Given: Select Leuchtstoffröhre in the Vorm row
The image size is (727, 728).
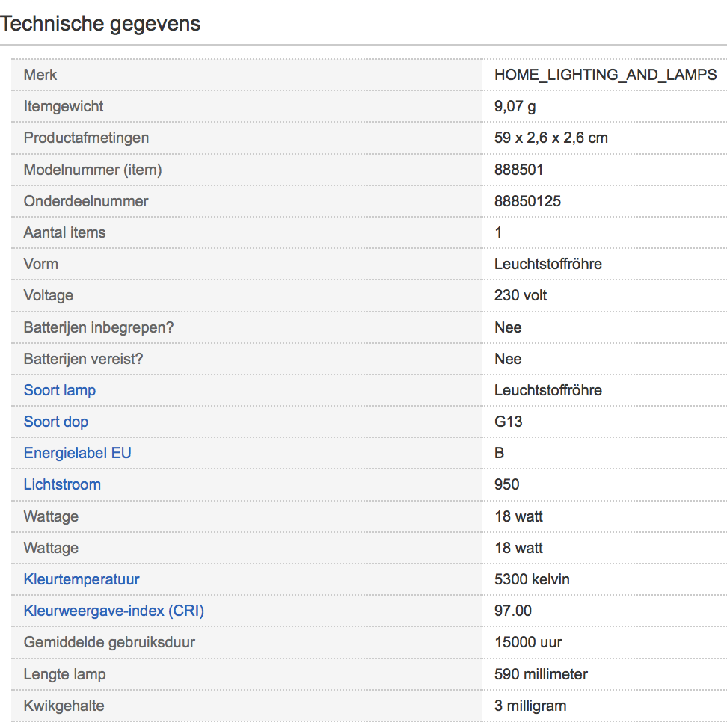Looking at the screenshot, I should (547, 264).
